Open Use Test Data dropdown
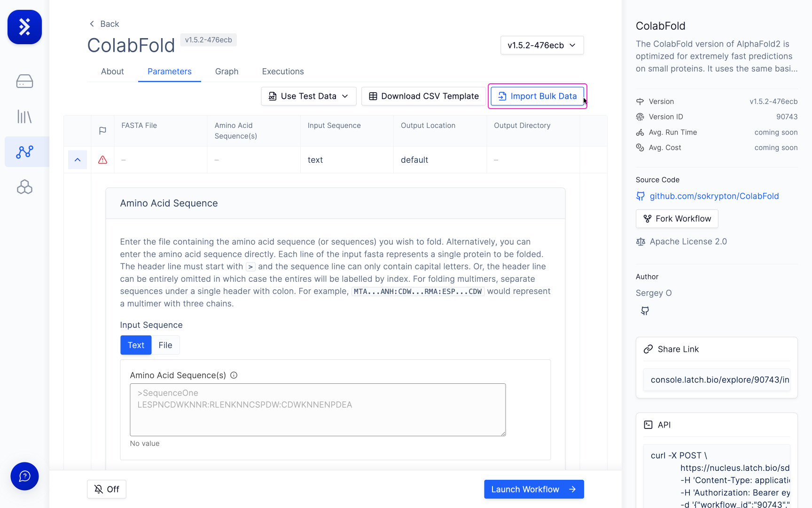This screenshot has width=812, height=508. tap(309, 96)
